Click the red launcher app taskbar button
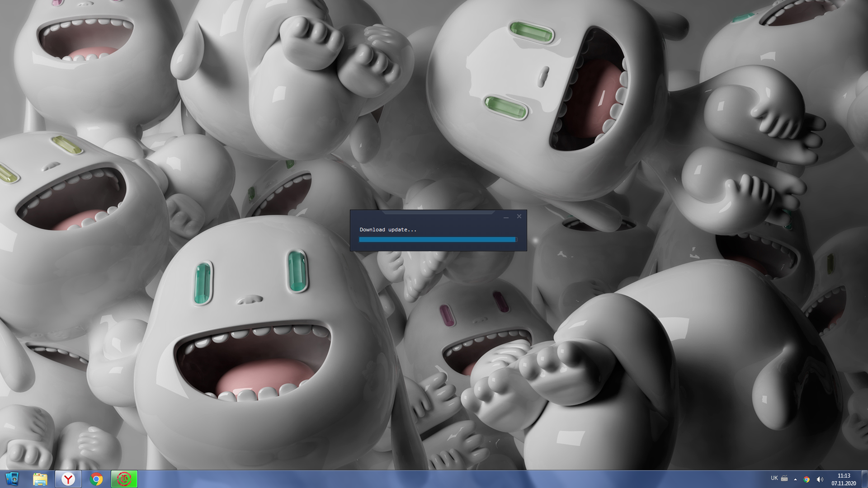 coord(124,479)
